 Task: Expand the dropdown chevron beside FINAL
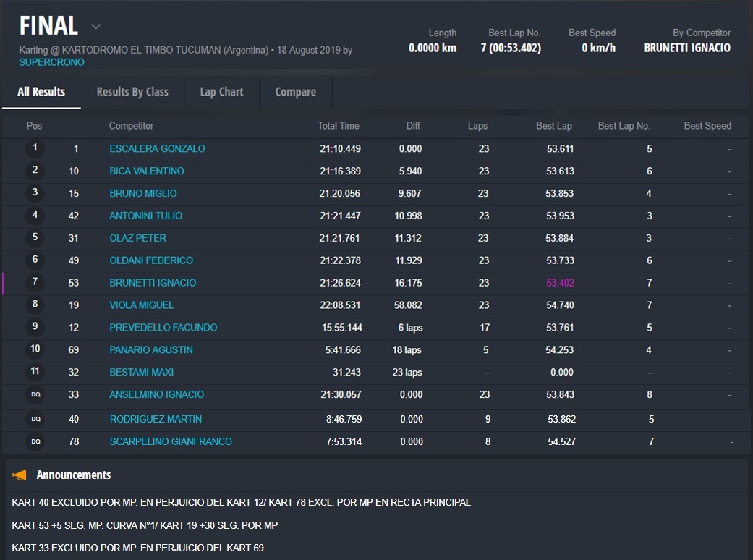click(x=95, y=27)
